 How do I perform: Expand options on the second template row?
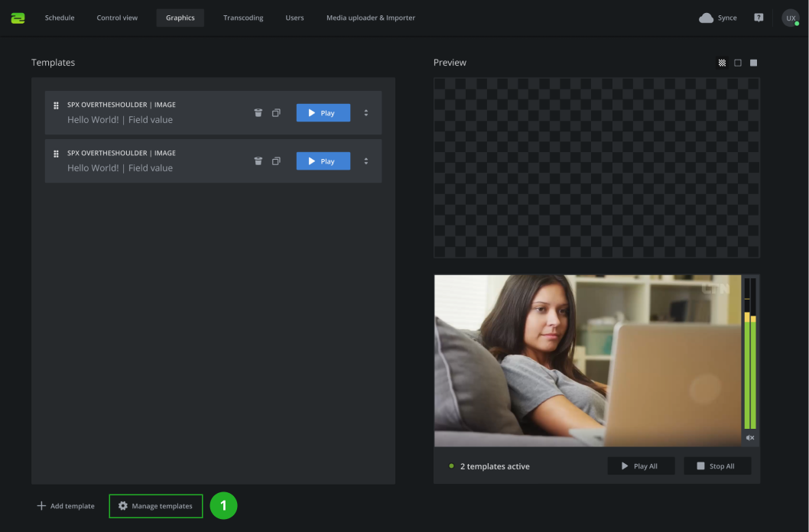pos(366,161)
